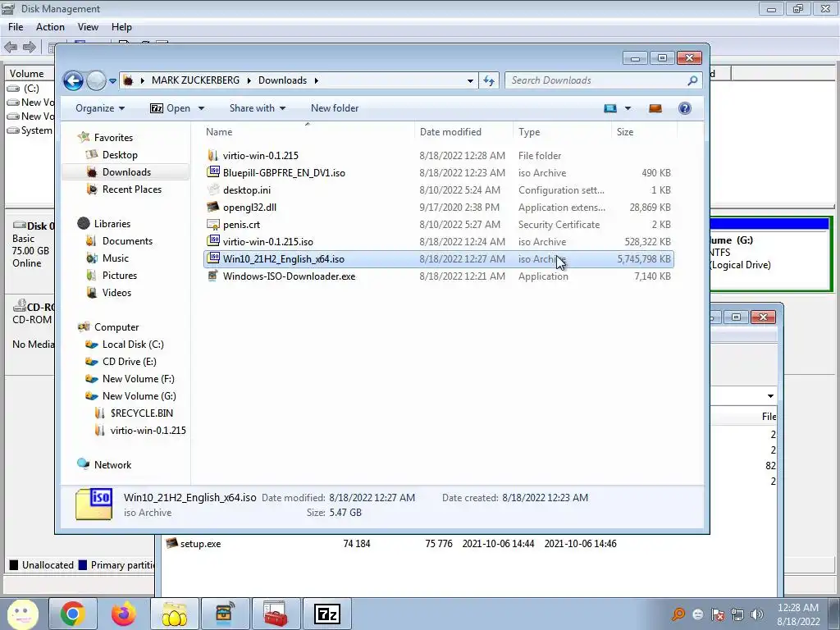
Task: Launch Firefox from taskbar
Action: pyautogui.click(x=123, y=614)
